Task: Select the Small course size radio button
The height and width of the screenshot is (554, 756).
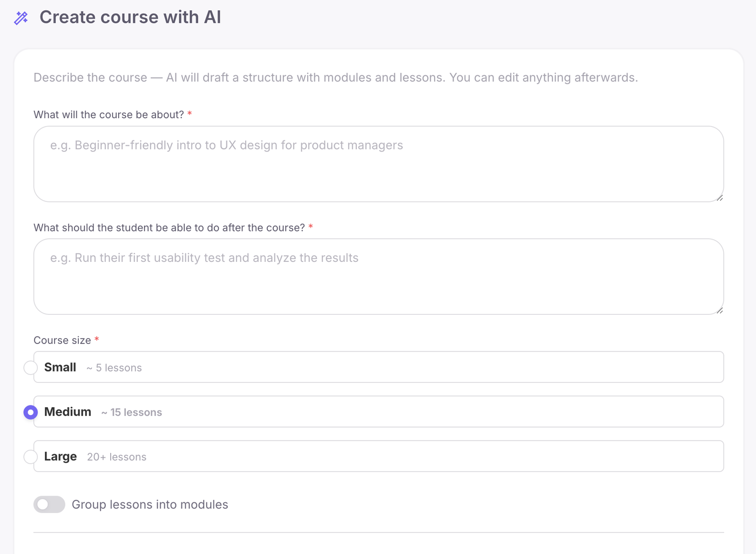Action: point(31,368)
